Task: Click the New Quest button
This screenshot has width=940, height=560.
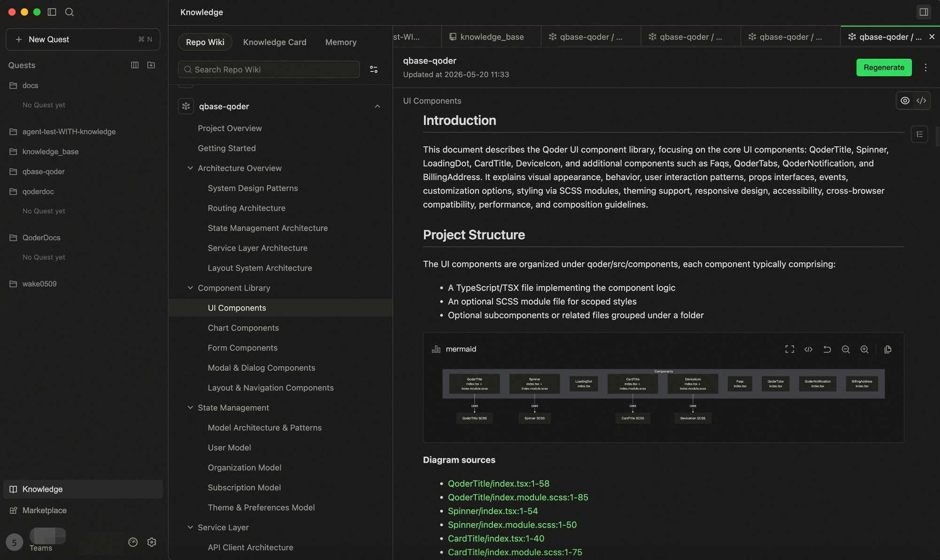Action: click(x=83, y=39)
